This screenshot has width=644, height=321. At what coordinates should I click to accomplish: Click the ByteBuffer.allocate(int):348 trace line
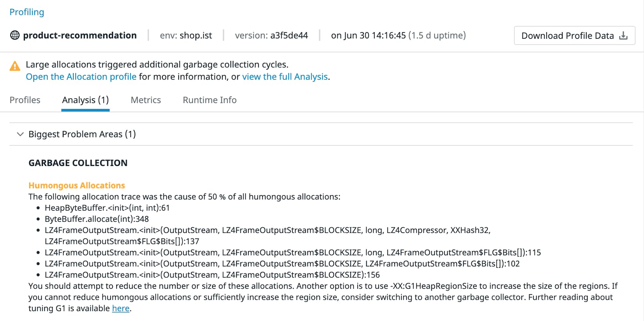click(x=97, y=219)
